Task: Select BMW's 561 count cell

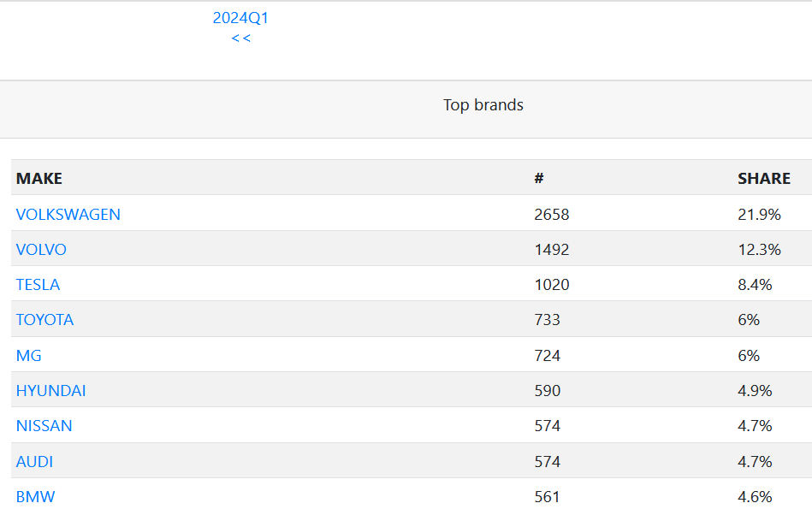Action: point(548,497)
